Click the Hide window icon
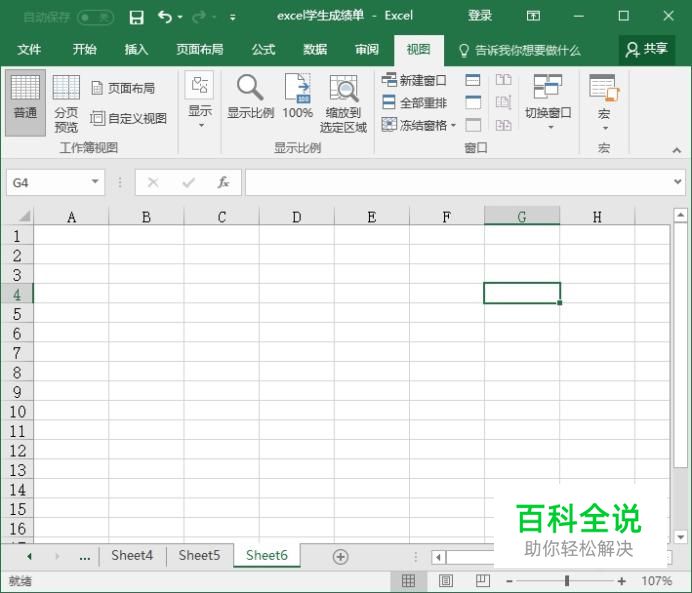Screen dimensions: 692x593 pyautogui.click(x=473, y=102)
